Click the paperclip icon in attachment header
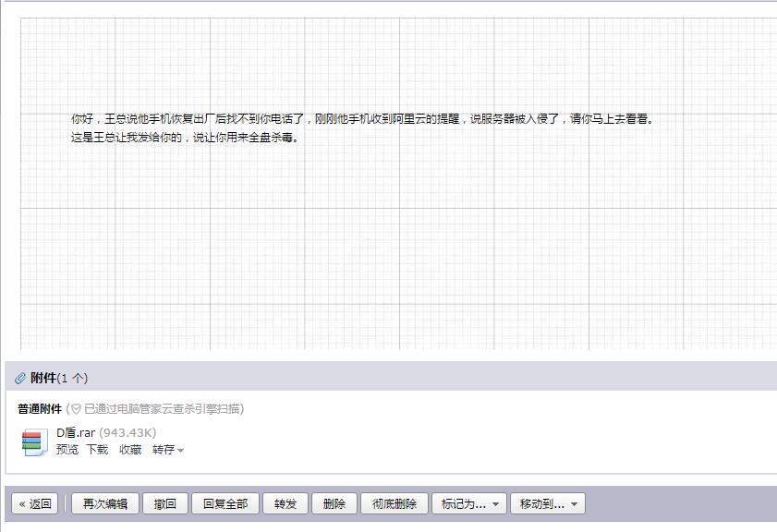This screenshot has width=777, height=532. [20, 378]
